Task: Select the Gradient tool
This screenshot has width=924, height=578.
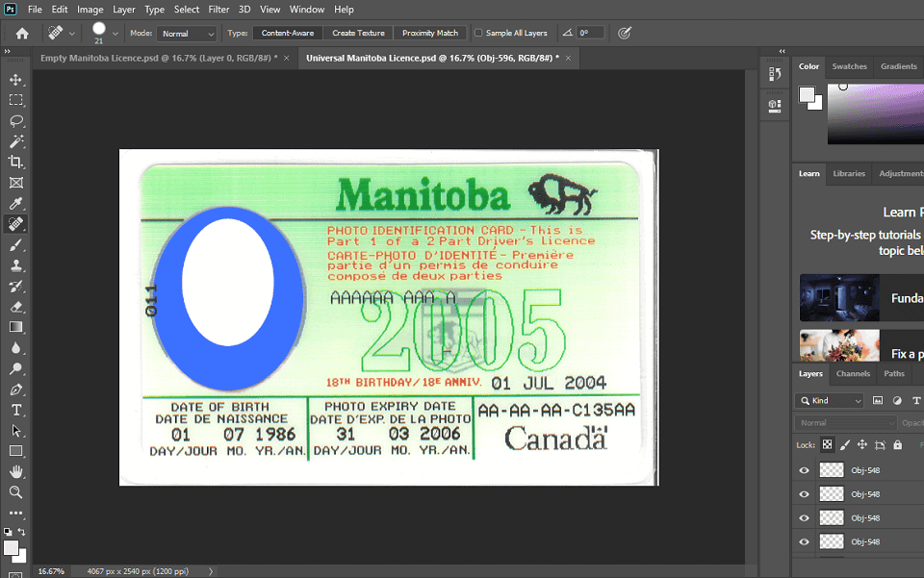Action: coord(15,326)
